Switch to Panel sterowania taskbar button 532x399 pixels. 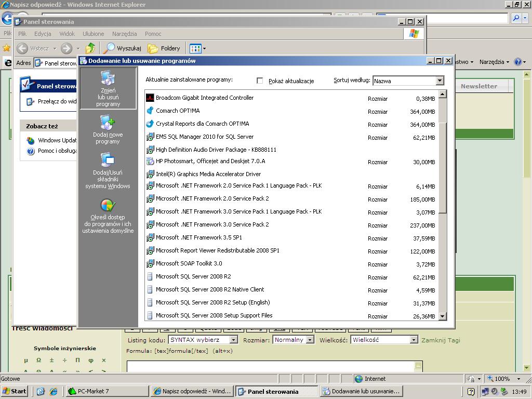[276, 391]
